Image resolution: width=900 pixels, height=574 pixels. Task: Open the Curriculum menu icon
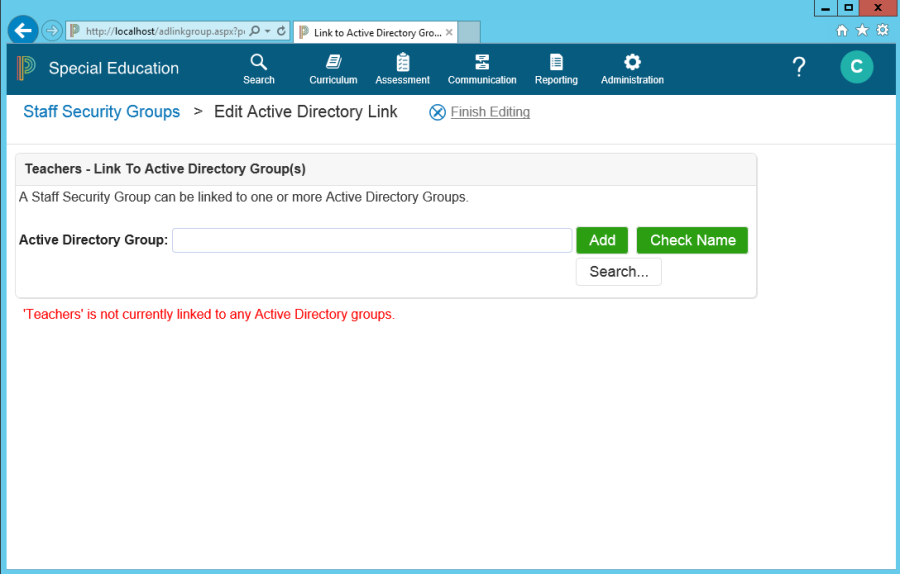(333, 62)
